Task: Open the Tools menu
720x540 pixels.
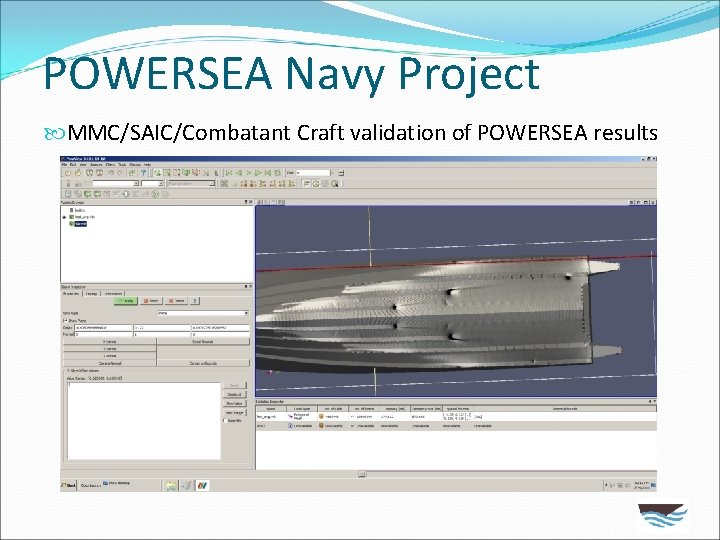Action: 122,164
